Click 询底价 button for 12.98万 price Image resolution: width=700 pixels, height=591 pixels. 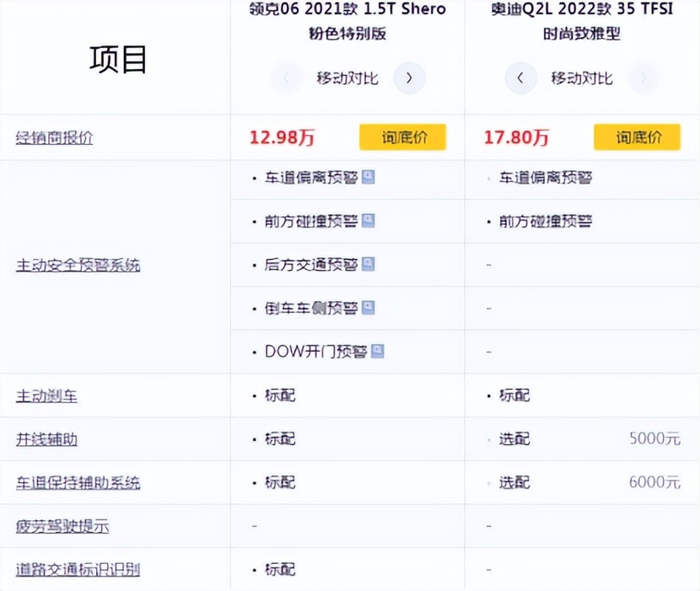click(x=402, y=137)
